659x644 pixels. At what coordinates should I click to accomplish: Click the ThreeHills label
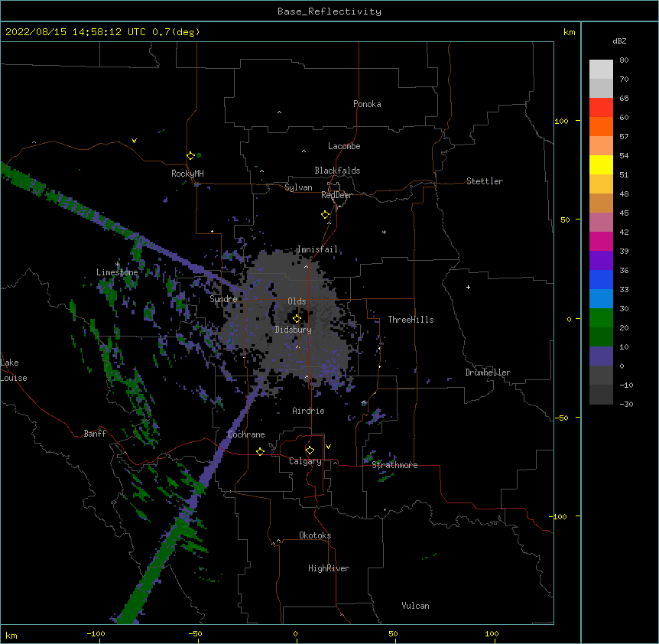[411, 320]
